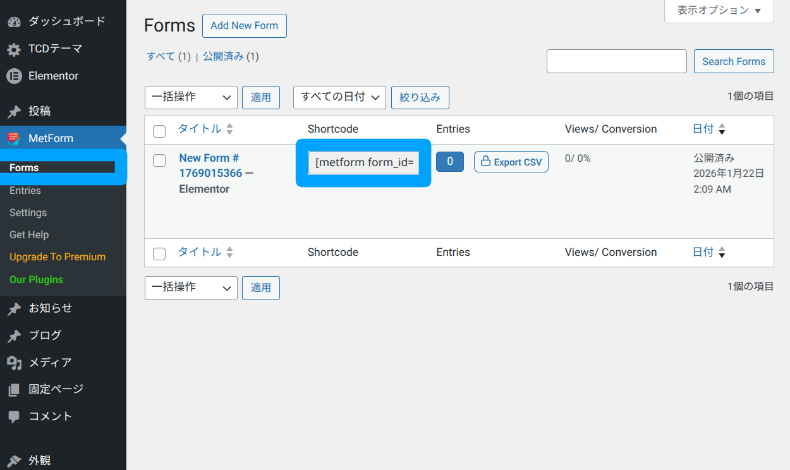Click the 0/ 0% views conversion value
Viewport: 790px width, 470px height.
[x=577, y=158]
